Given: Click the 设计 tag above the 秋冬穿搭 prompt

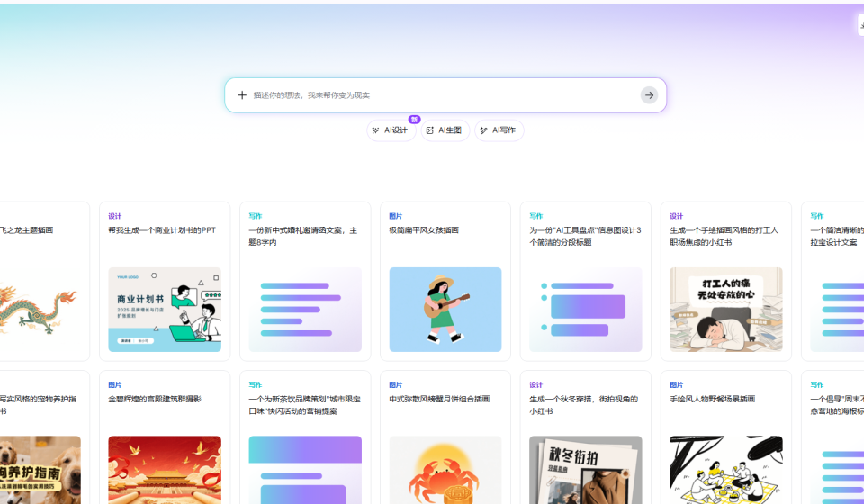Looking at the screenshot, I should pyautogui.click(x=536, y=384).
